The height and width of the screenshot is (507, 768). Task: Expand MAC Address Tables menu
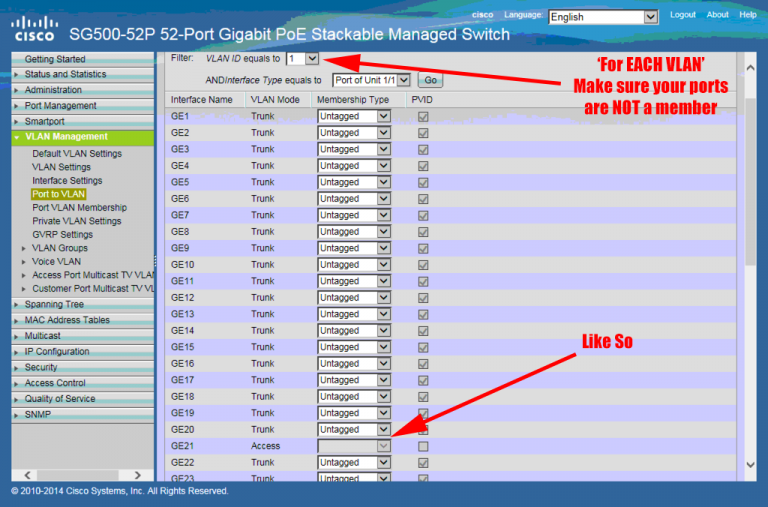pos(82,320)
